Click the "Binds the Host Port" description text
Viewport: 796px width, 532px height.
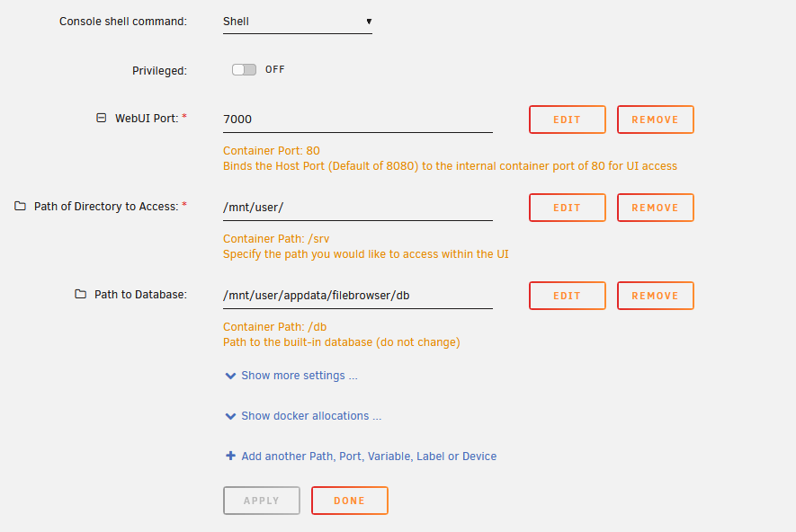tap(450, 166)
